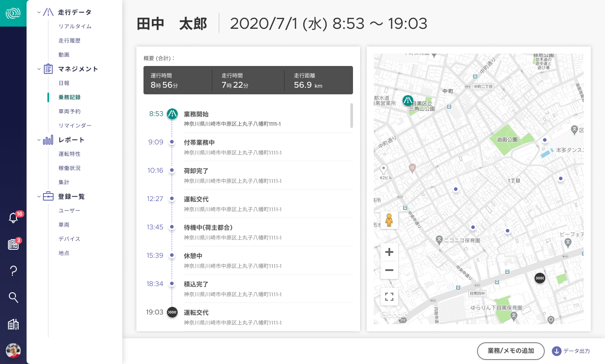605x364 pixels.
Task: Open the news feed icon with 3 badge
Action: pyautogui.click(x=13, y=245)
